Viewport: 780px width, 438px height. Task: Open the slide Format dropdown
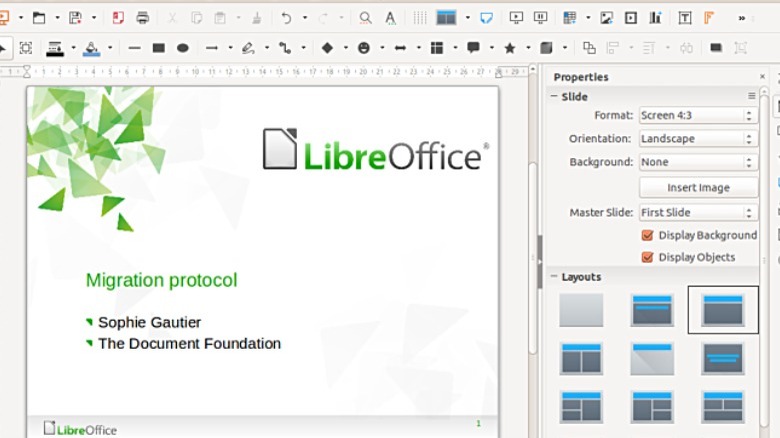(x=697, y=115)
